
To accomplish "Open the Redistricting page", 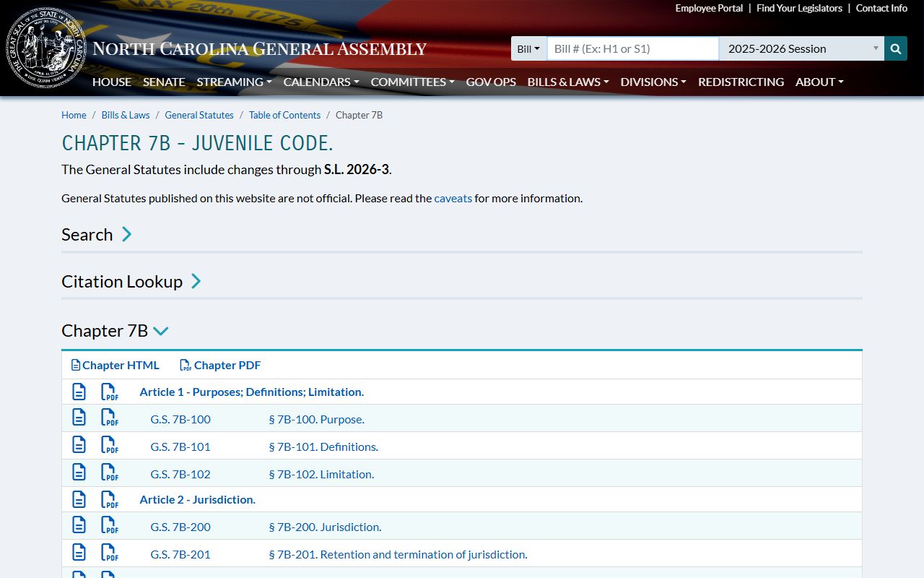I will [x=741, y=82].
